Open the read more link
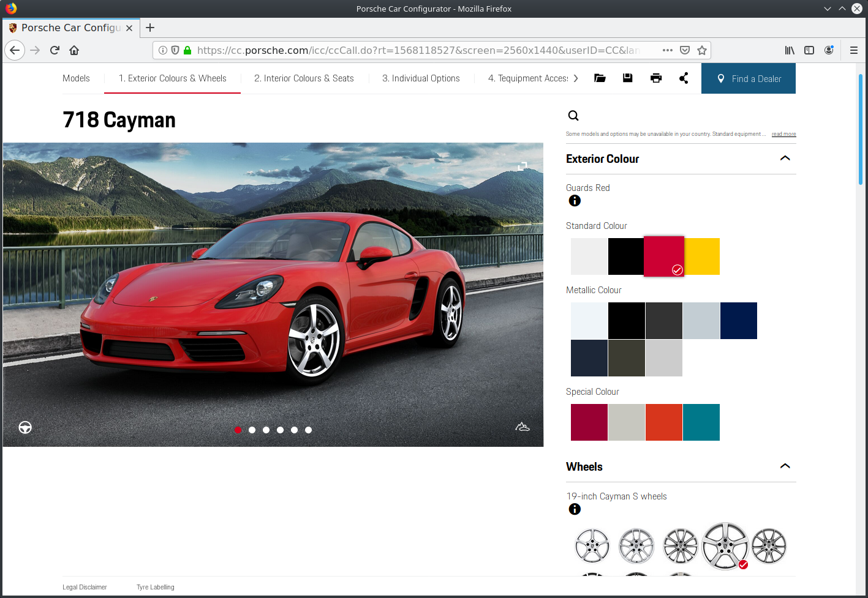868x598 pixels. click(783, 134)
